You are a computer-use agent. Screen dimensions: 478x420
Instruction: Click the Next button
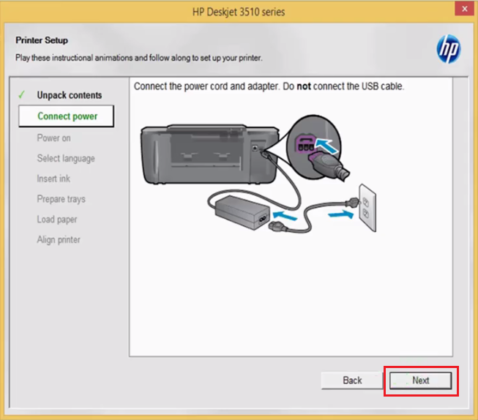(x=421, y=380)
